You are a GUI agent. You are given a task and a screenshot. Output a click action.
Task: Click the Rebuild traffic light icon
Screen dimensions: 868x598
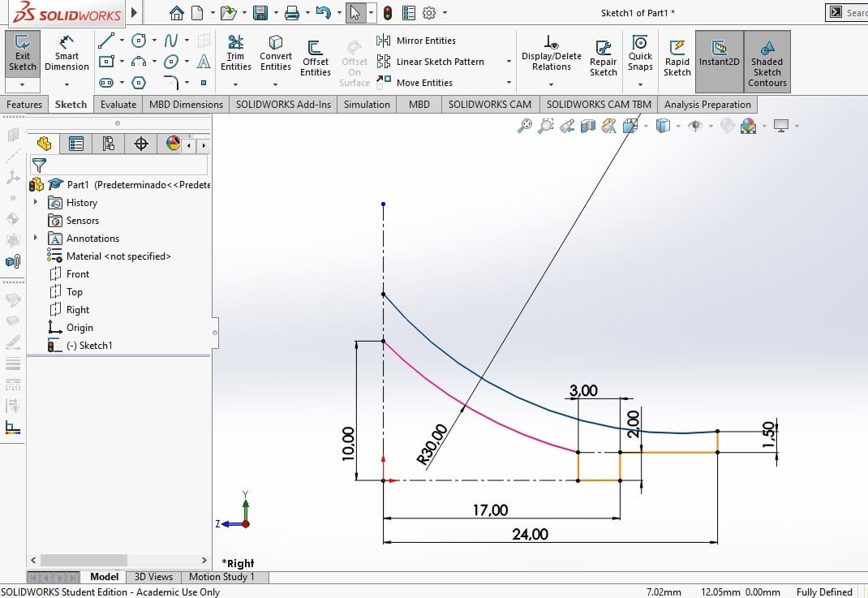[x=388, y=12]
